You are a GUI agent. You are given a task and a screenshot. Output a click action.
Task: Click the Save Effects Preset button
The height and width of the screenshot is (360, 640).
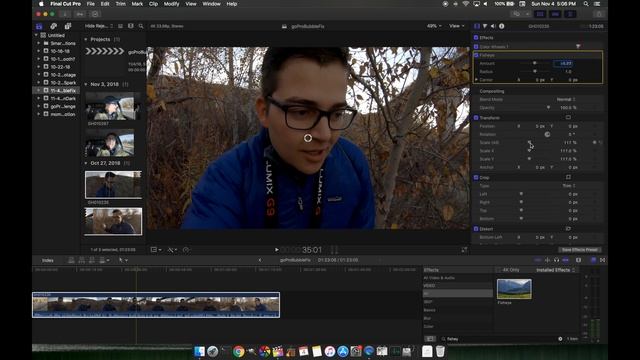580,249
